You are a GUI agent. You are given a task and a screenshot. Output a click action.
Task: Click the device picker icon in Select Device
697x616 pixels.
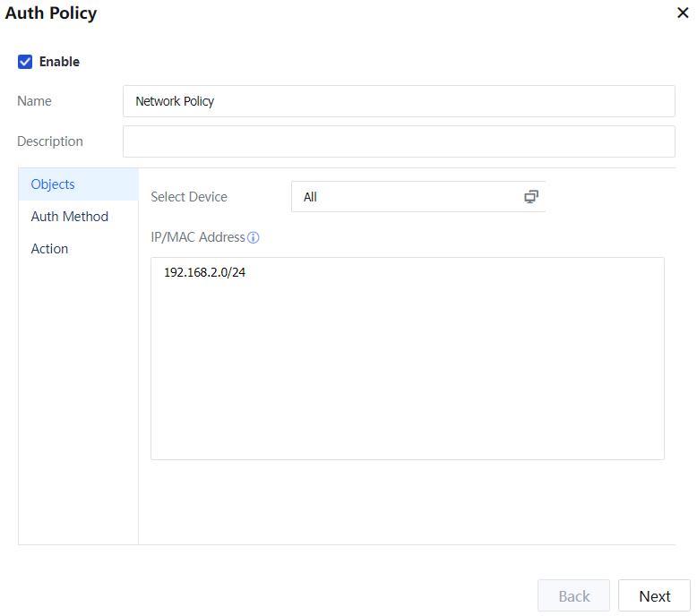click(x=531, y=197)
